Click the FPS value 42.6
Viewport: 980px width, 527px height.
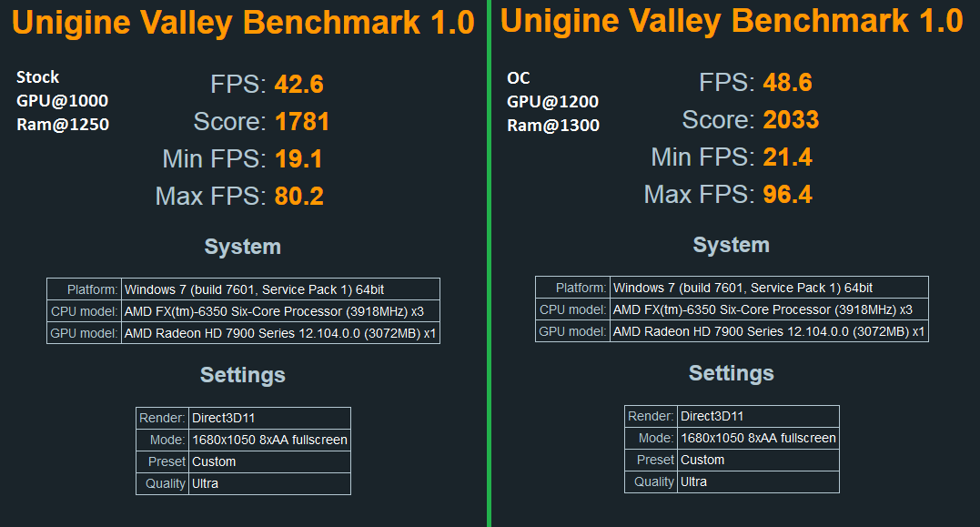click(298, 85)
